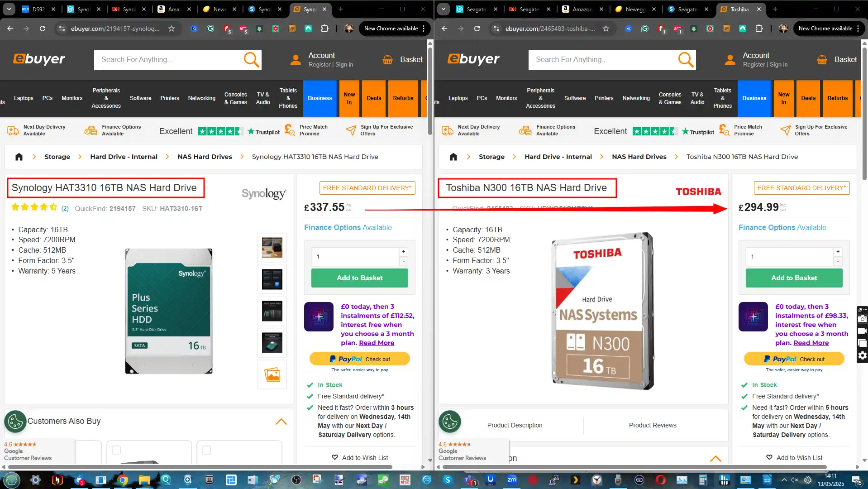Open cookie settings icon in right window
Viewport: 868px width, 489px height.
(x=450, y=422)
